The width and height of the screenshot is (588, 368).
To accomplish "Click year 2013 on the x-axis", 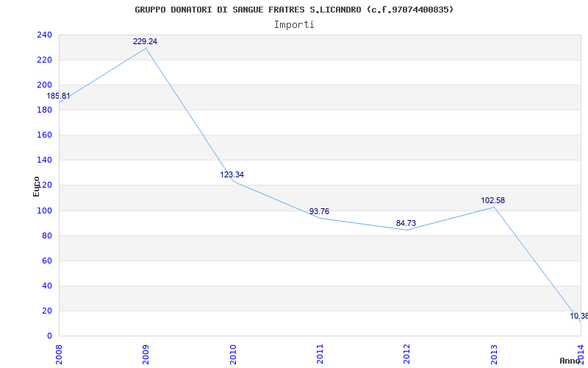I will [494, 354].
